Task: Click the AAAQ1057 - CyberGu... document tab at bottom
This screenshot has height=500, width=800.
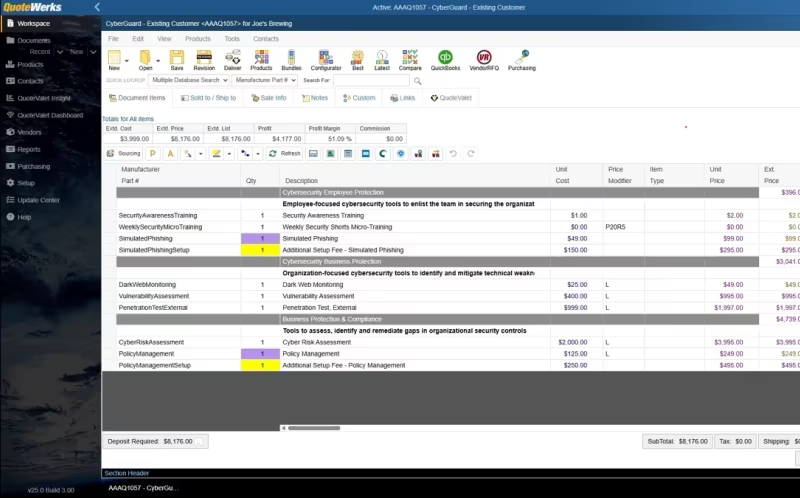Action: (143, 488)
